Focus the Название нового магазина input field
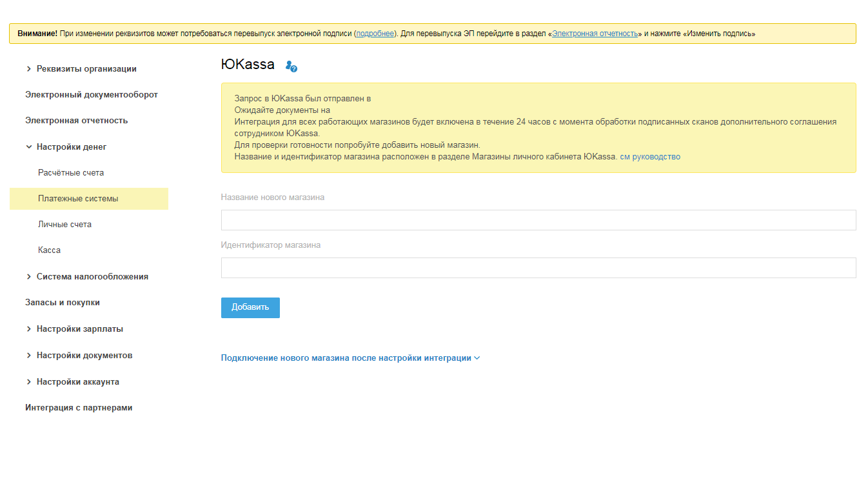 click(538, 220)
